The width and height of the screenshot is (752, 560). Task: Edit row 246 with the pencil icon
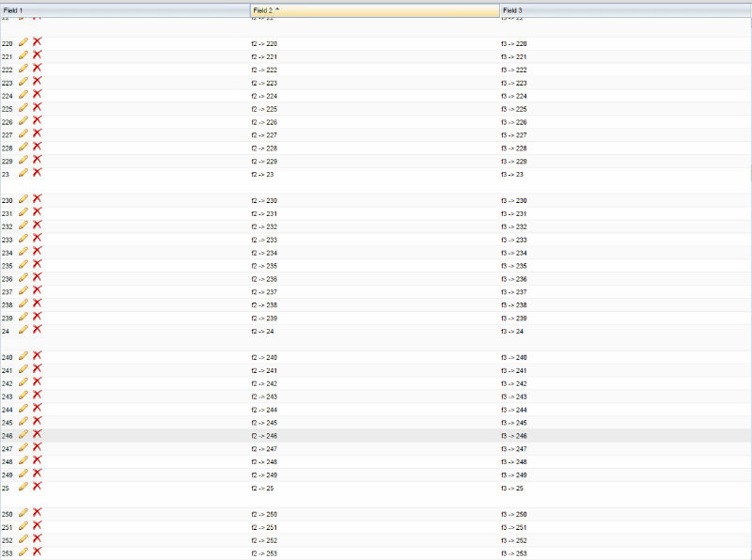23,435
